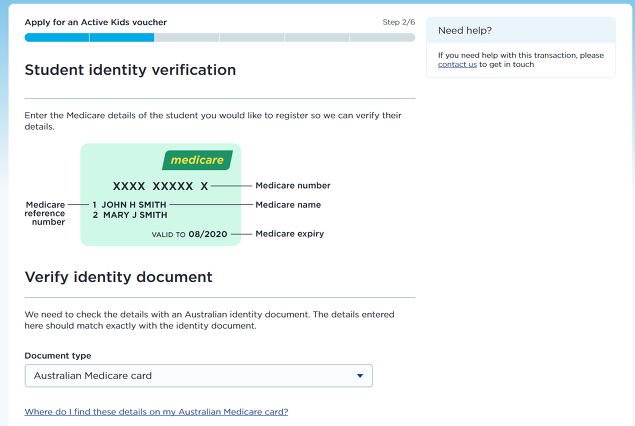
Task: Click the Medicare name label
Action: 288,205
